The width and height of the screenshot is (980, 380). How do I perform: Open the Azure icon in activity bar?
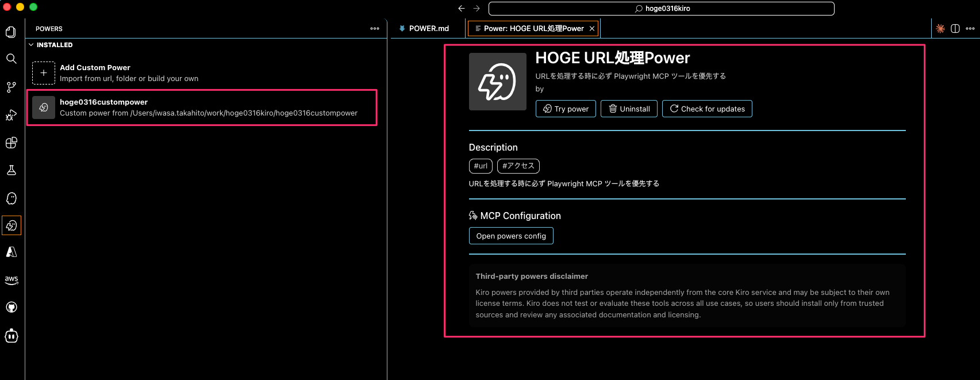click(x=11, y=252)
